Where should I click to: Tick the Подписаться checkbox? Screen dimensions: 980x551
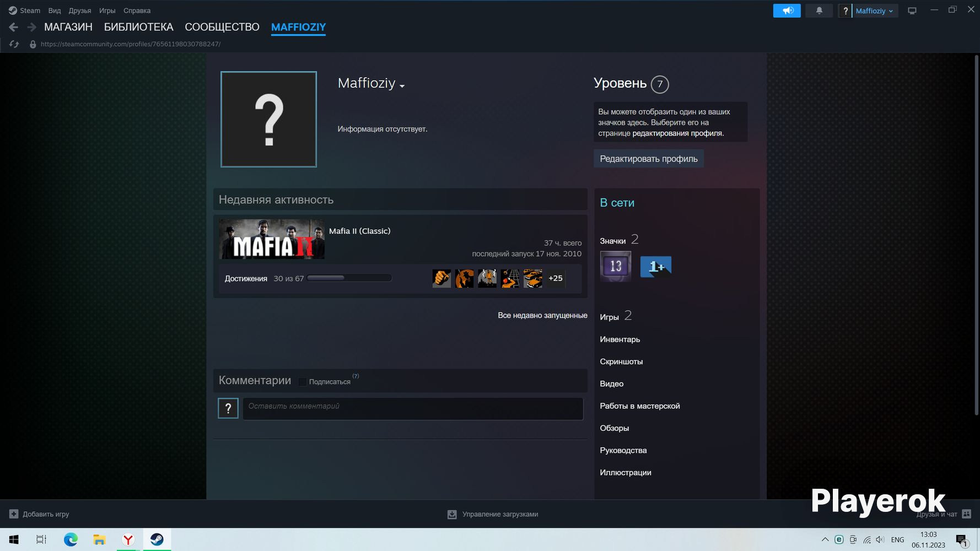pos(303,382)
